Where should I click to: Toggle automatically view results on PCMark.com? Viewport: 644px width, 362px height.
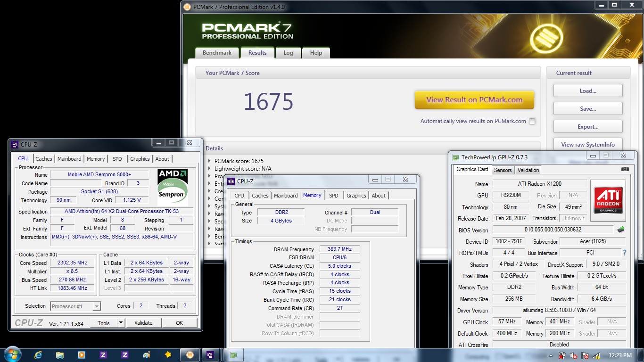(x=532, y=121)
